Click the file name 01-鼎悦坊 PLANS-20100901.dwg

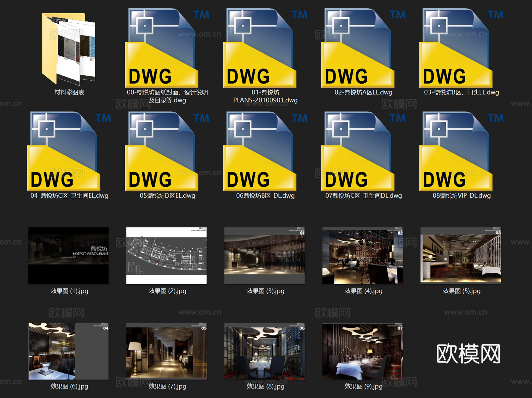click(265, 96)
